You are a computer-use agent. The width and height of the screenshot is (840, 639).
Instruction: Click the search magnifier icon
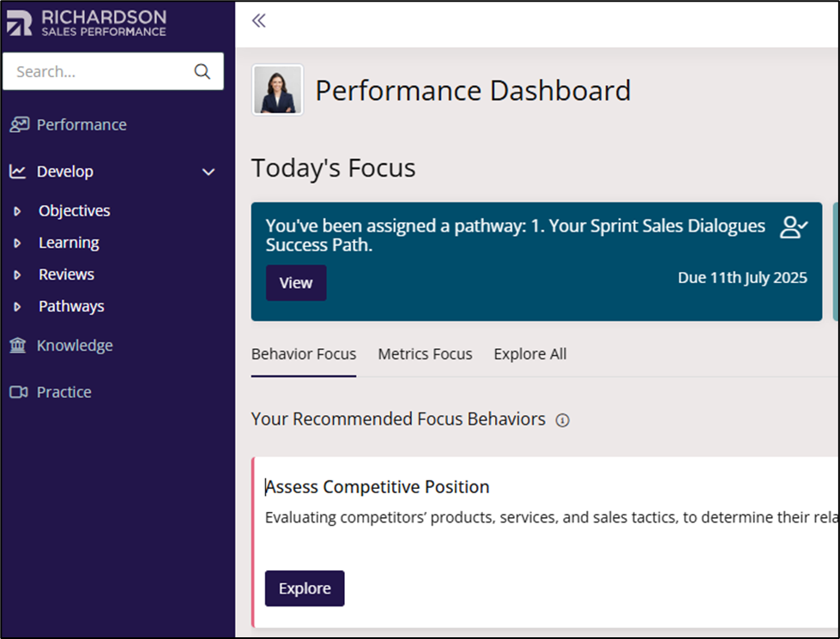(x=202, y=71)
